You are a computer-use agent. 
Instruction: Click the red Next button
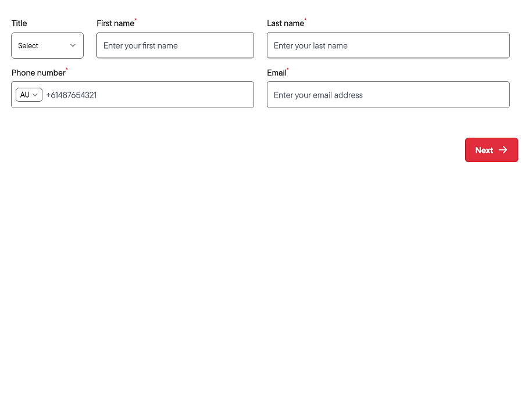(x=491, y=150)
